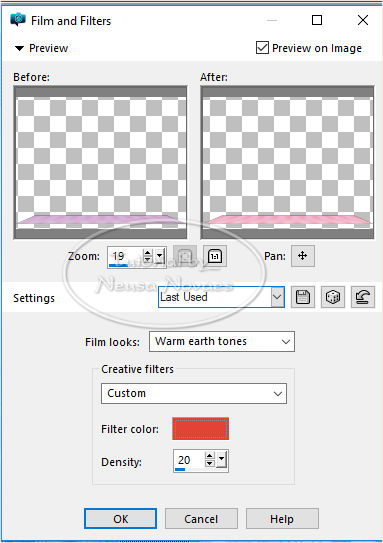Image resolution: width=383 pixels, height=543 pixels.
Task: Open the Zoom value slider dropdown arrow
Action: coord(160,256)
